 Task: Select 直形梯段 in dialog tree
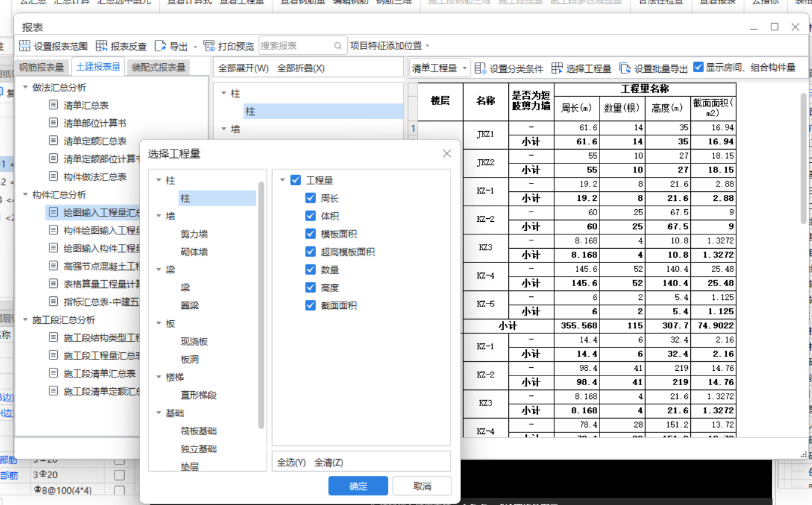pos(199,395)
